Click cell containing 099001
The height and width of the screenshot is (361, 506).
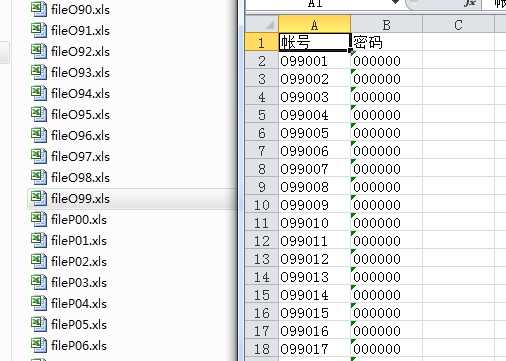coord(315,61)
